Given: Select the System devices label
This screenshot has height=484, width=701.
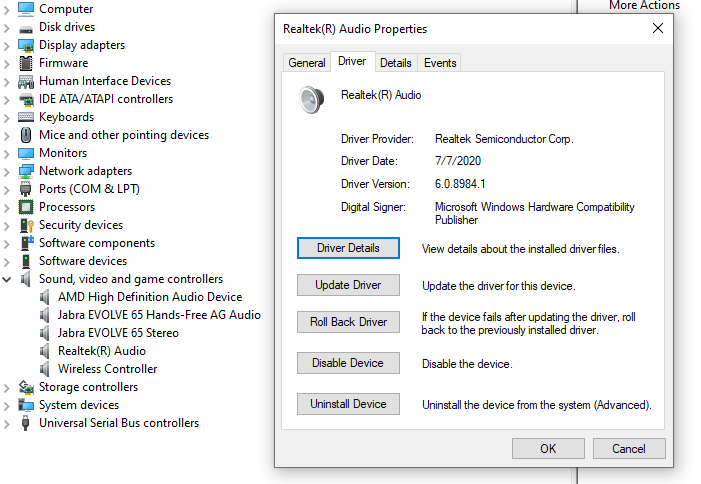Looking at the screenshot, I should [x=79, y=405].
